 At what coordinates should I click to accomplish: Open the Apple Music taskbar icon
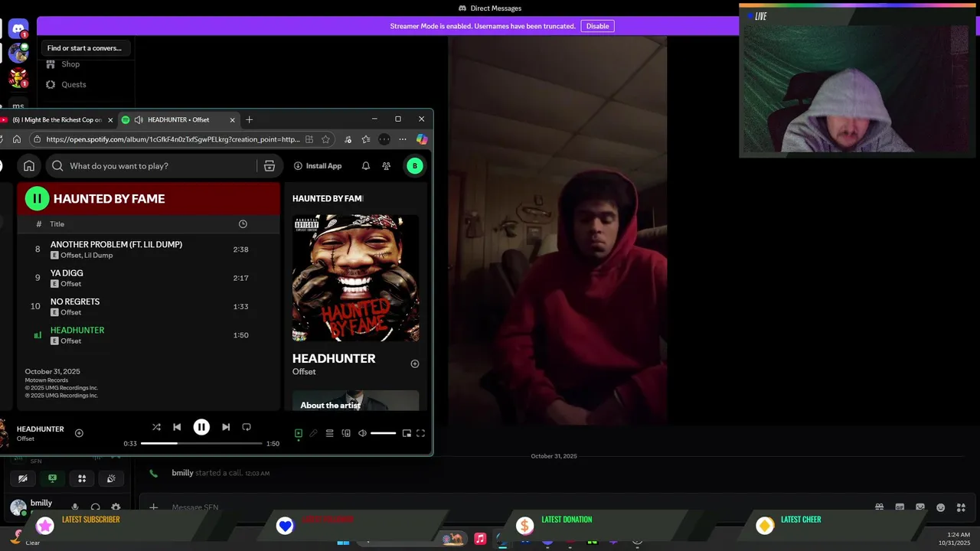coord(480,539)
